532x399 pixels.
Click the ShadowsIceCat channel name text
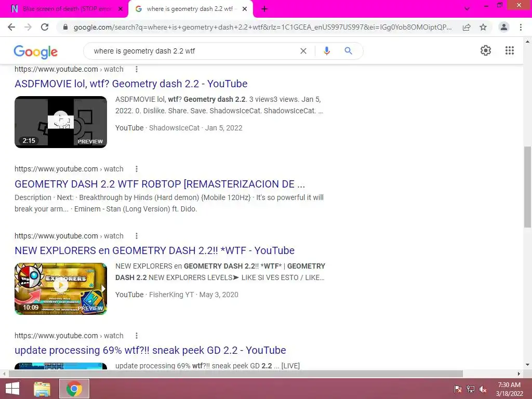coord(175,128)
